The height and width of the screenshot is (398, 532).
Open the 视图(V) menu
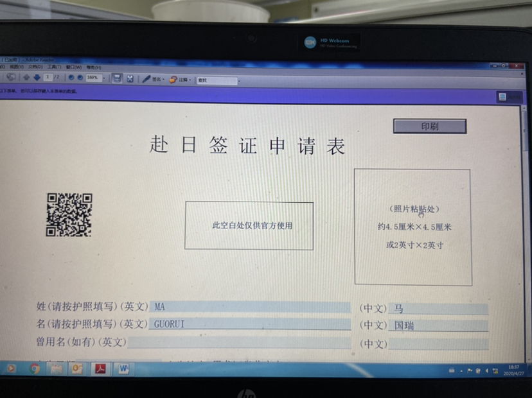17,67
